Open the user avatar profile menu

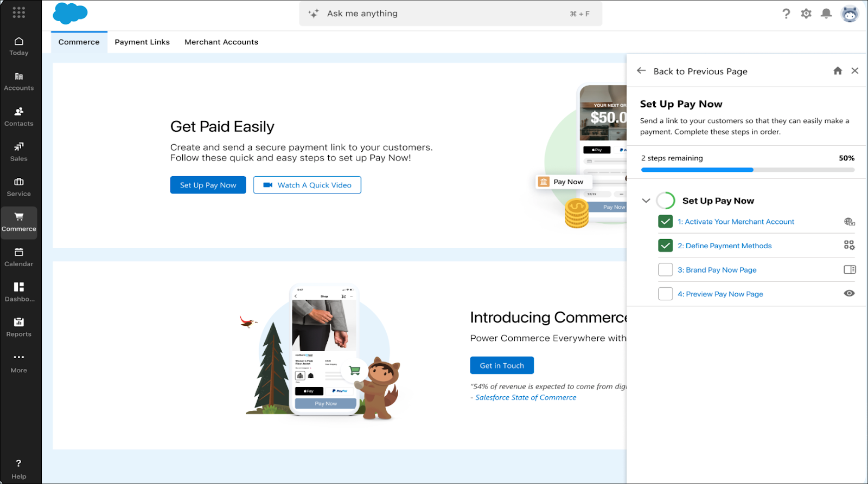tap(850, 14)
